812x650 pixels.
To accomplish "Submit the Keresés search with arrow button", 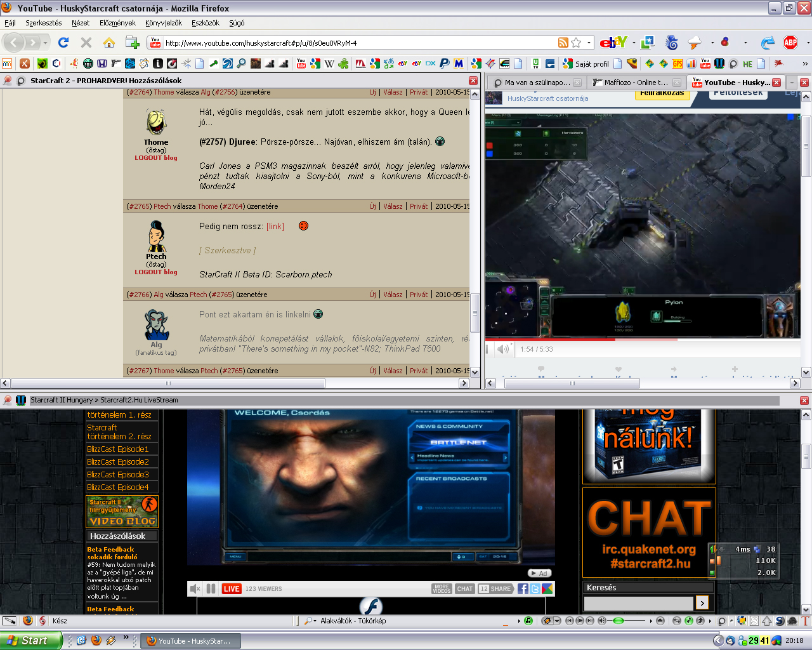I will click(x=702, y=602).
